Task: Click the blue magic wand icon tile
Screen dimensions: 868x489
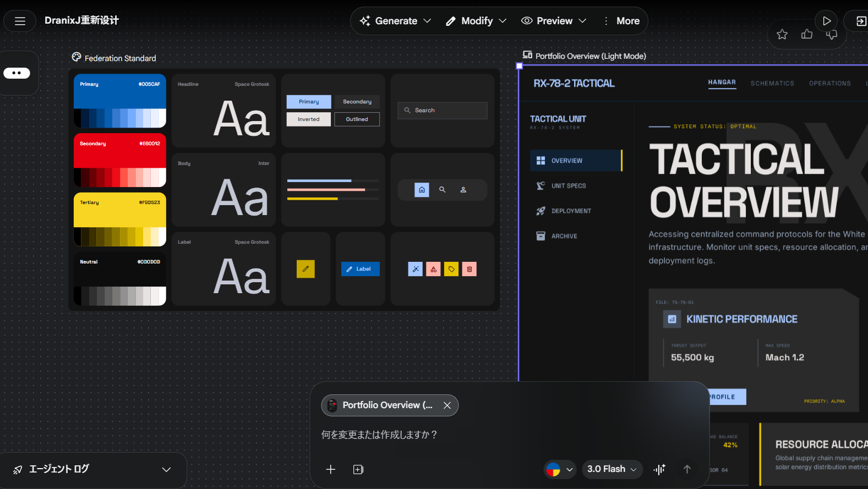Action: (416, 269)
